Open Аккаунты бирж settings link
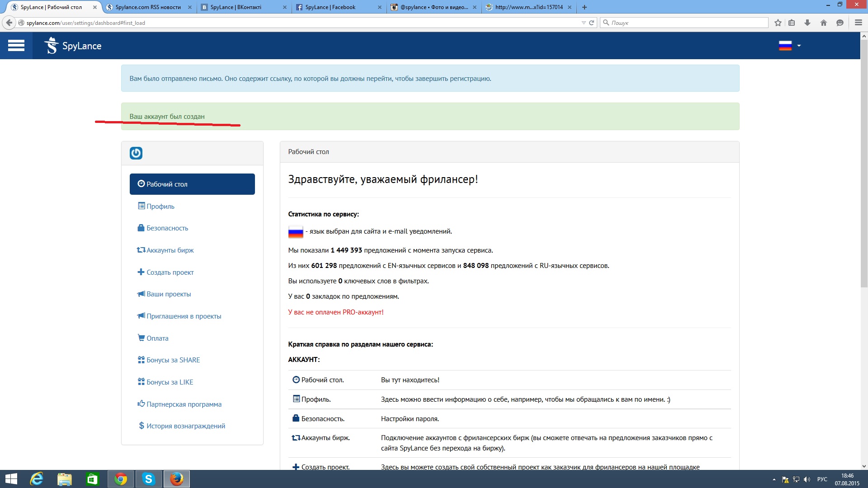This screenshot has height=488, width=868. [170, 250]
